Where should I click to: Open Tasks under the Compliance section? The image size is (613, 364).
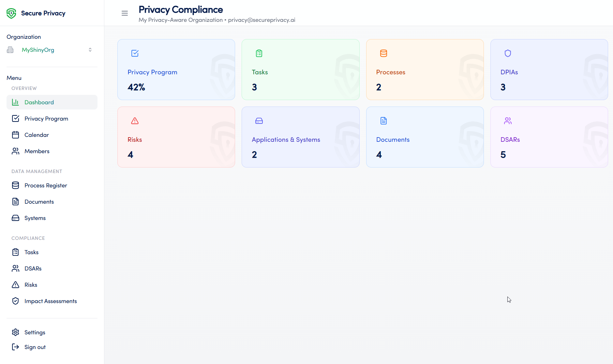[x=31, y=252]
